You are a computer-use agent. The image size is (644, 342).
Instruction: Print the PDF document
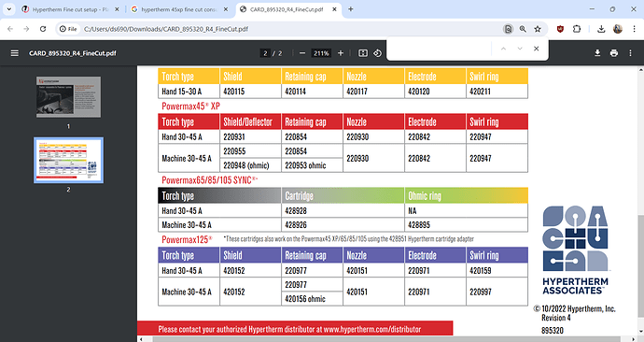coord(614,53)
